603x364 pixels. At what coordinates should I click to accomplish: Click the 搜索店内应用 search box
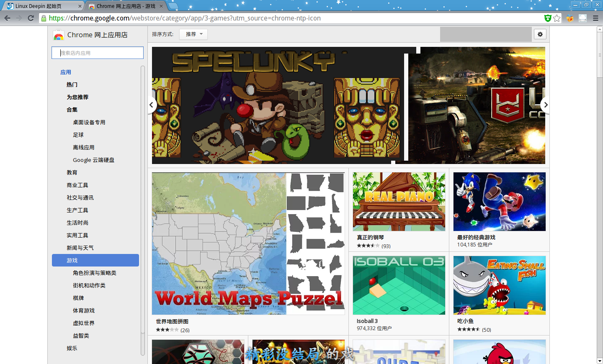click(98, 53)
